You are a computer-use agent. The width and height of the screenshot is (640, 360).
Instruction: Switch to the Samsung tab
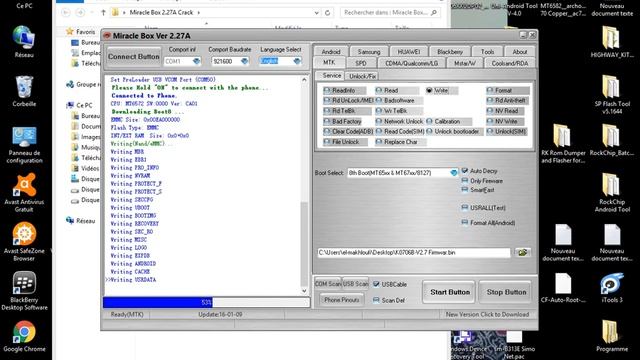coord(369,52)
